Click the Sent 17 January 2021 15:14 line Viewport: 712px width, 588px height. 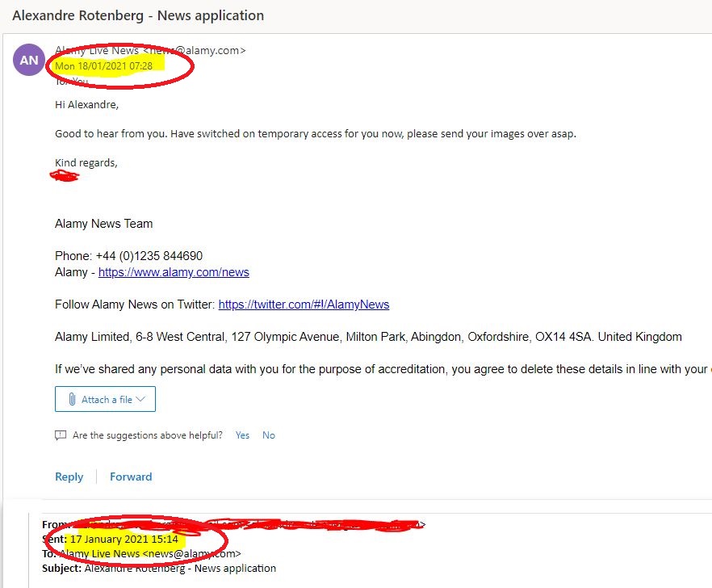(x=124, y=539)
